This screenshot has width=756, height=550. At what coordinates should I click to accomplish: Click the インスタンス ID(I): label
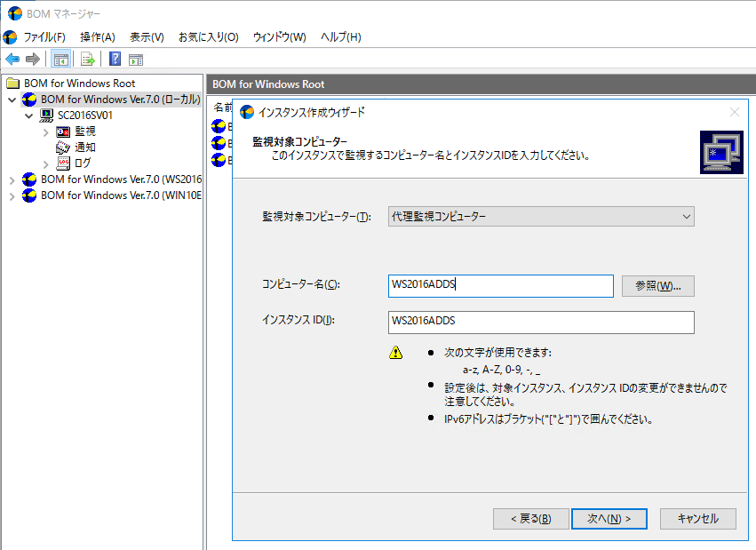[x=298, y=320]
